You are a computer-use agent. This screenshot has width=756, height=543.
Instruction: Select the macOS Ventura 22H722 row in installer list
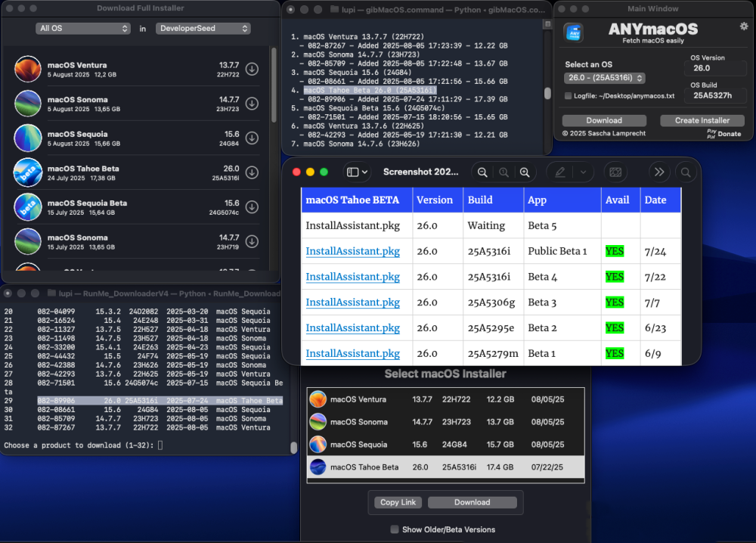[x=445, y=399]
